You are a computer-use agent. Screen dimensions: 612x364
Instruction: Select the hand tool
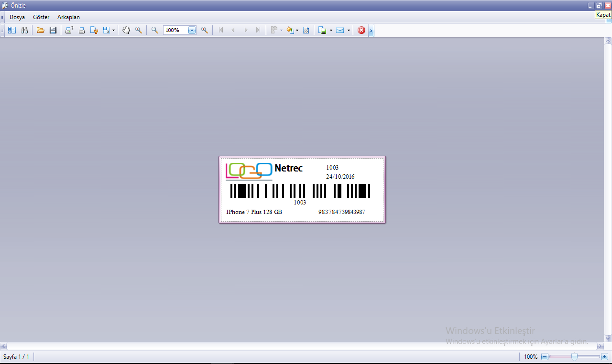pos(126,30)
